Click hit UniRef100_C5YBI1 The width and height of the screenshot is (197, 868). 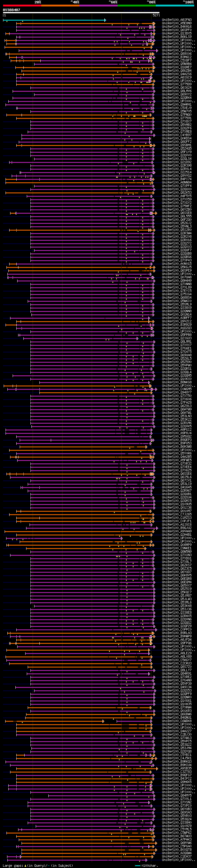click(x=177, y=755)
